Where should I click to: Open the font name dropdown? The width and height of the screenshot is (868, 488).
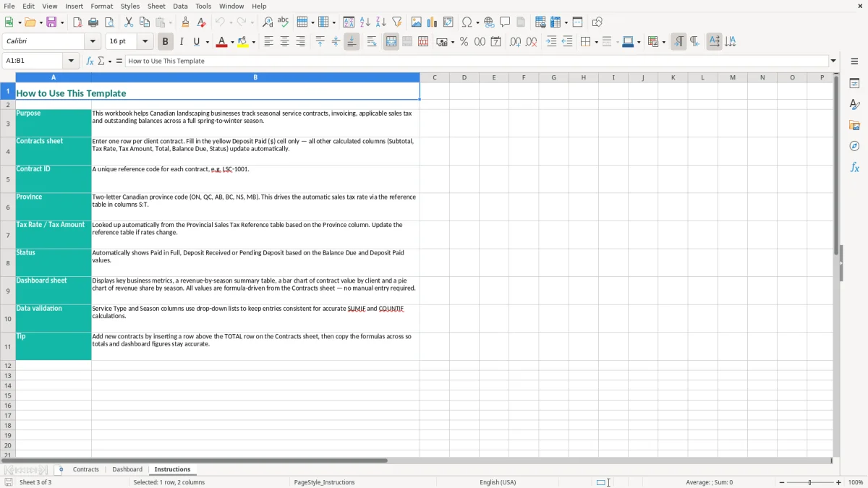pos(92,42)
